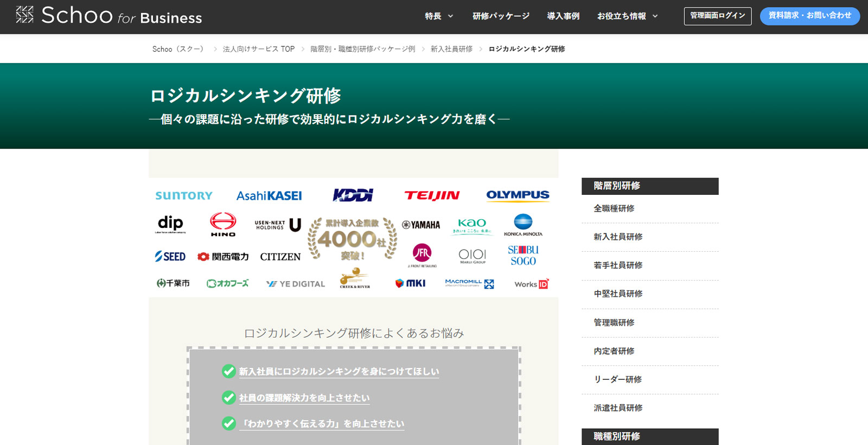Click 新入社員にロジカルシンキングを身につけてほしい text
This screenshot has height=445, width=868.
pyautogui.click(x=339, y=372)
